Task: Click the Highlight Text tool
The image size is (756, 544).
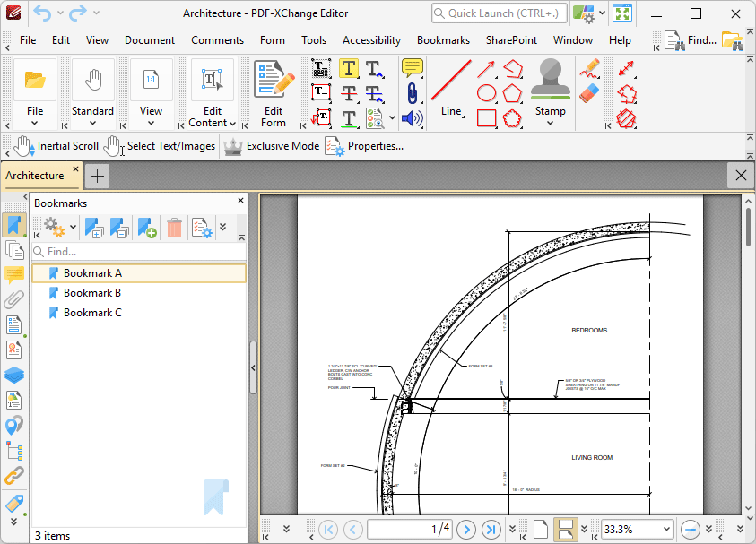Action: click(349, 69)
